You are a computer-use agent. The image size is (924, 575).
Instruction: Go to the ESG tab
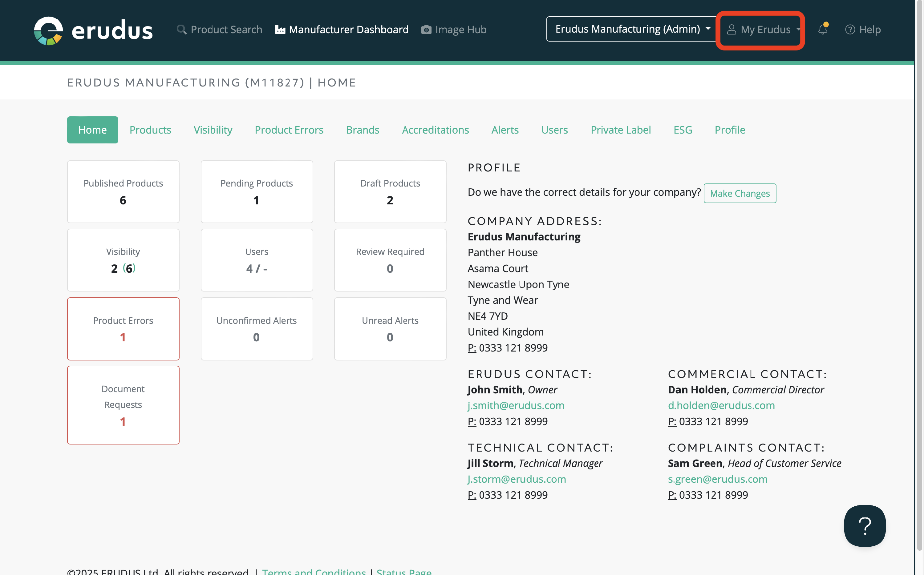pos(683,130)
